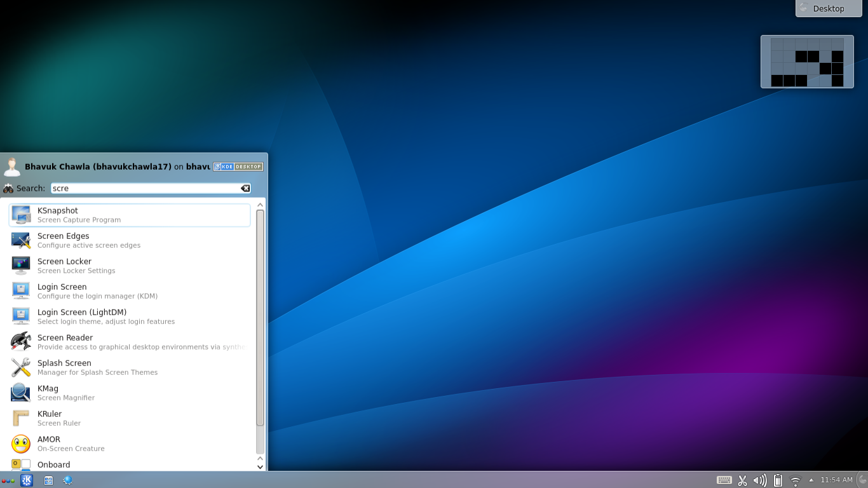Click 'On-Screen Creature' subtitle
The height and width of the screenshot is (488, 868).
click(x=71, y=449)
